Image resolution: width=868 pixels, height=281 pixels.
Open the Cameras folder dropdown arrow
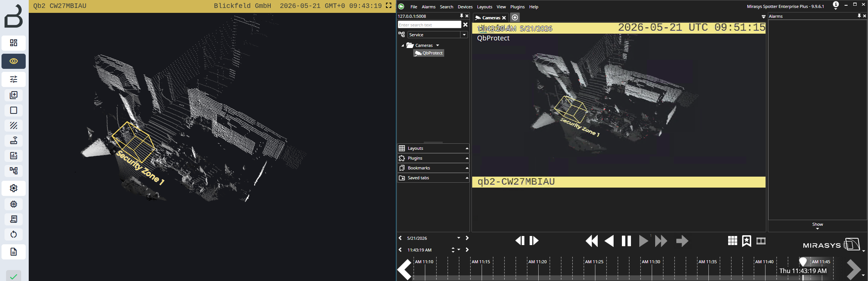[x=438, y=45]
